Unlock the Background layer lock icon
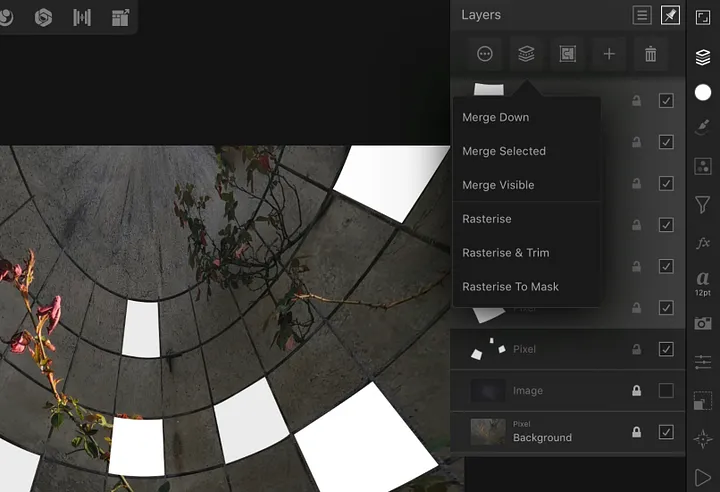 (636, 432)
